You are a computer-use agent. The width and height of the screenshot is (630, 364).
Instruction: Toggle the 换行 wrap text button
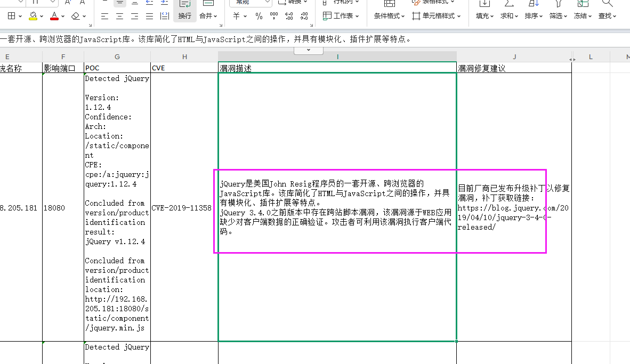click(185, 10)
